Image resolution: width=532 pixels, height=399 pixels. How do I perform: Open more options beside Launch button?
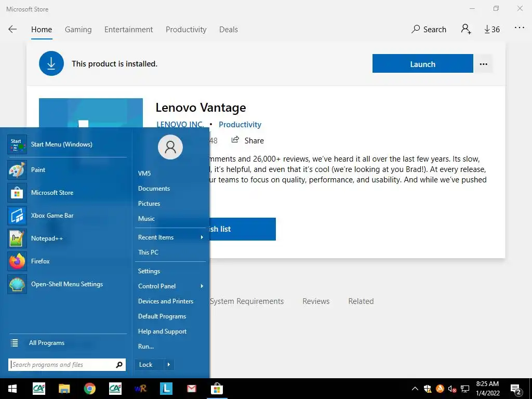coord(484,64)
